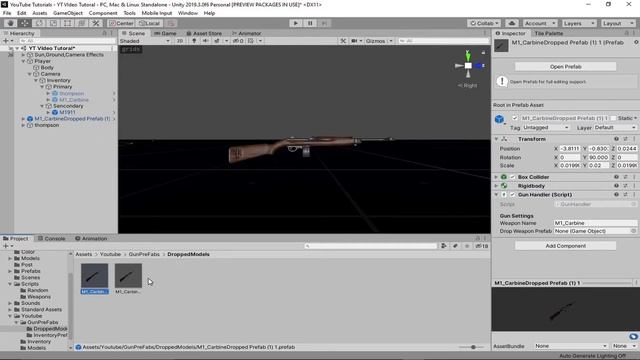Select the Rect tool in toolbar
This screenshot has width=640, height=360.
67,23
